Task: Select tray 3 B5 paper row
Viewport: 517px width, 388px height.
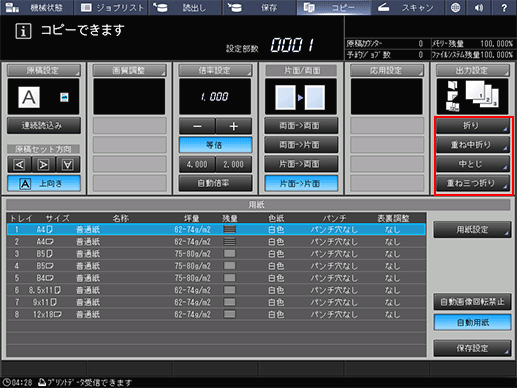Action: click(x=216, y=254)
